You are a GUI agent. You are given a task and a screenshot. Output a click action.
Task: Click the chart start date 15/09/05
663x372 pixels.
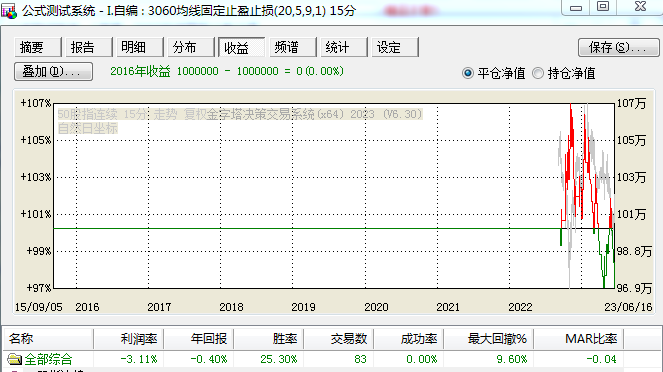38,307
